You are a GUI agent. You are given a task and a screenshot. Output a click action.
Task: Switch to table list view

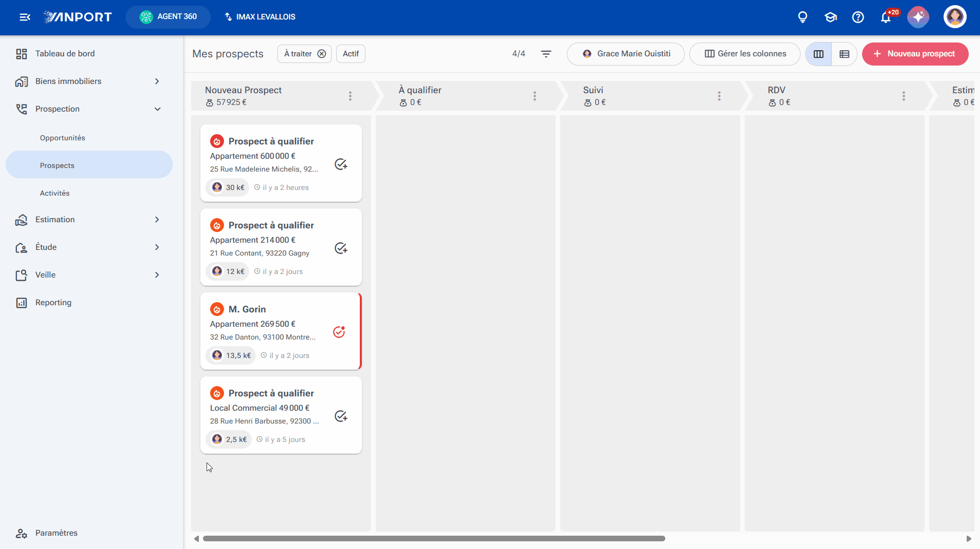844,54
